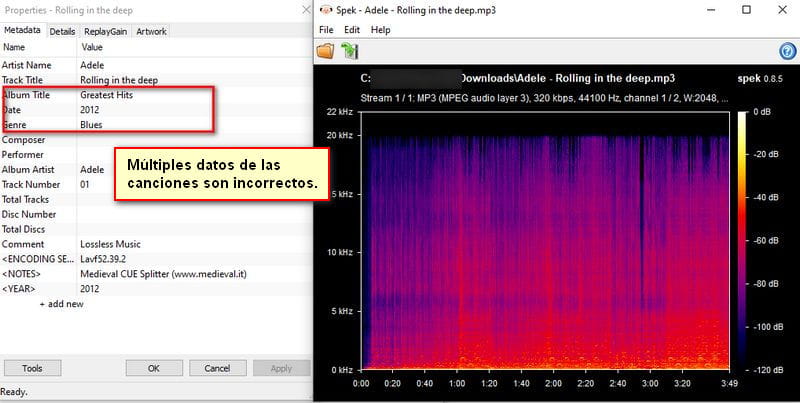
Task: Open the Help menu in Spek
Action: point(381,30)
